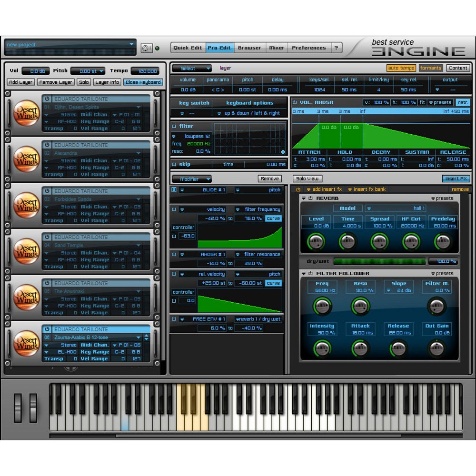The image size is (476, 476).
Task: Open the Reverb model hall 1 dropdown
Action: [396, 208]
